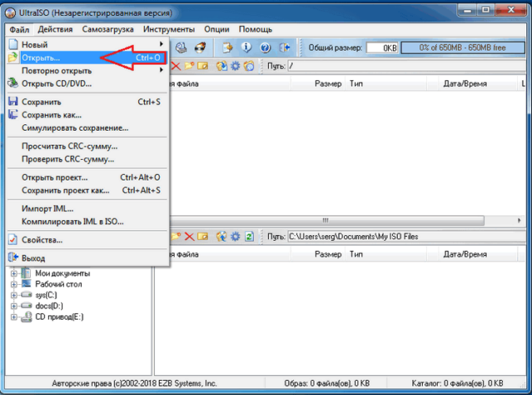The height and width of the screenshot is (395, 532).
Task: Open the Инструменты menu
Action: [169, 30]
